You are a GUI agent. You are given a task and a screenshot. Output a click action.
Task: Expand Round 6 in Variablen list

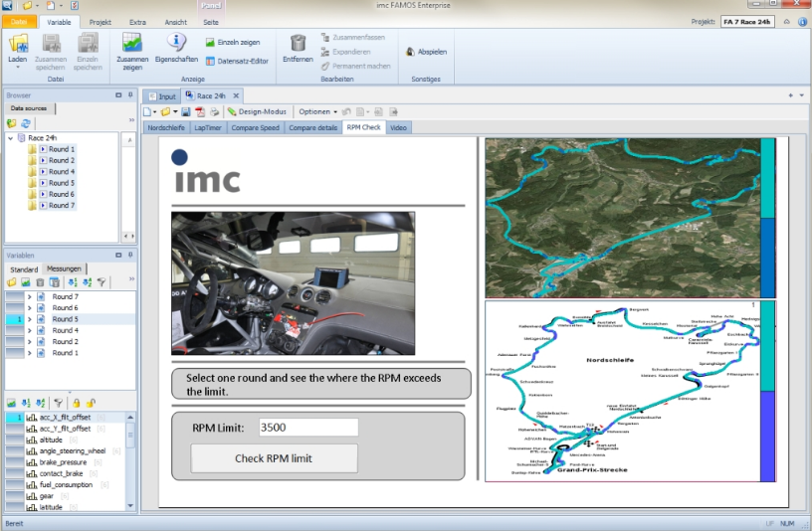coord(30,308)
